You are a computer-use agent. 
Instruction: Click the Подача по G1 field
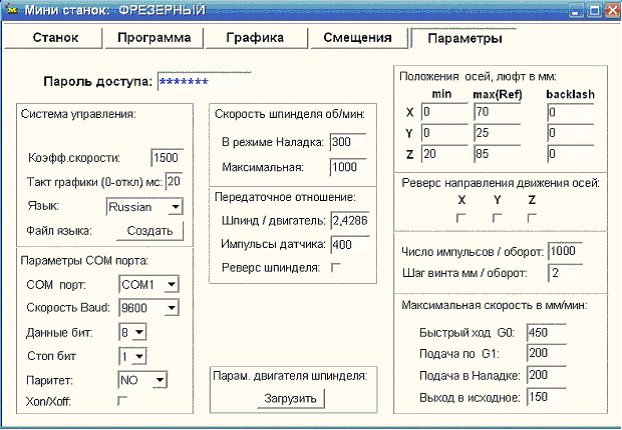(547, 353)
